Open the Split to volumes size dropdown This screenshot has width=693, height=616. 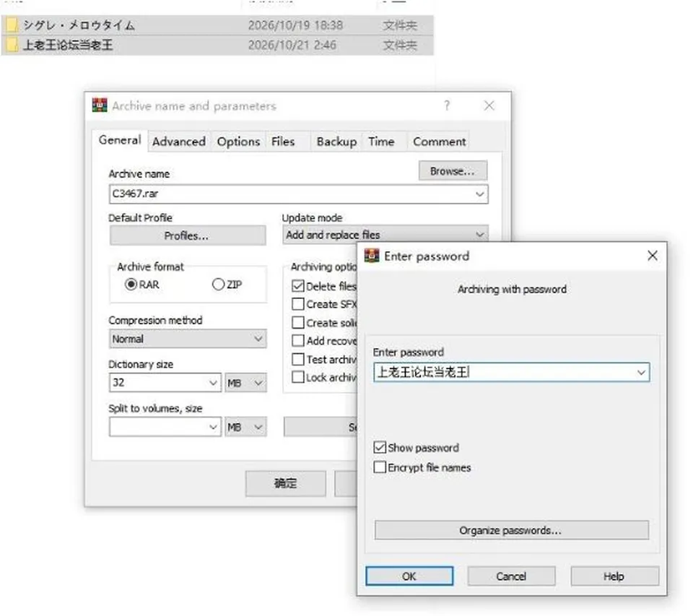(213, 428)
